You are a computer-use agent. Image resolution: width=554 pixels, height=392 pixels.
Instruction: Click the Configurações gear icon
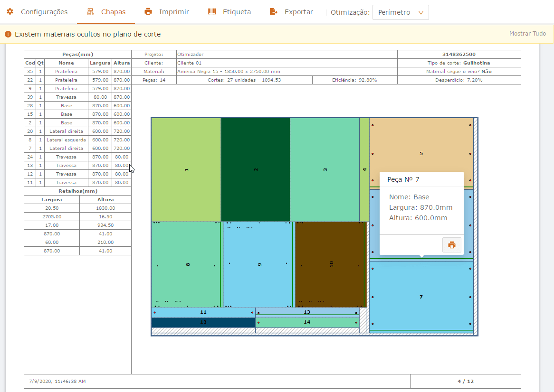(10, 12)
